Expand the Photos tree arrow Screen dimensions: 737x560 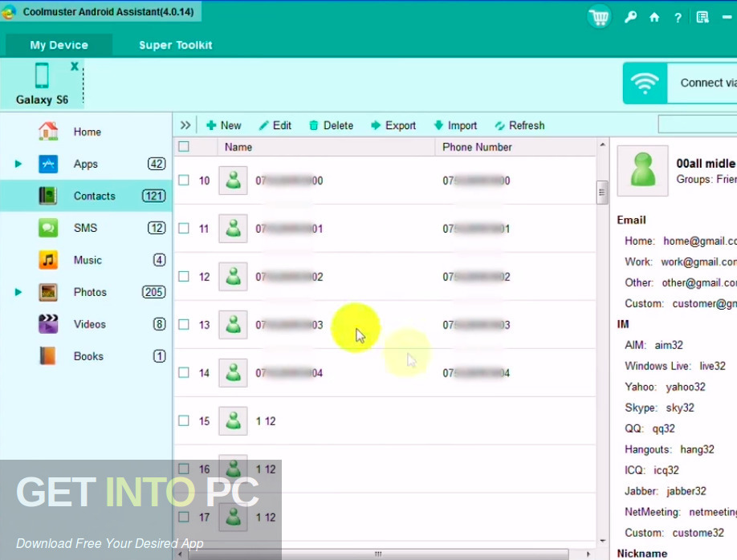[18, 292]
